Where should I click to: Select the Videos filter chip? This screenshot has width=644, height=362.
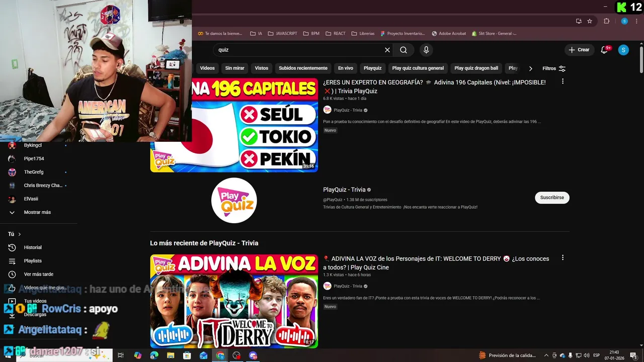207,68
